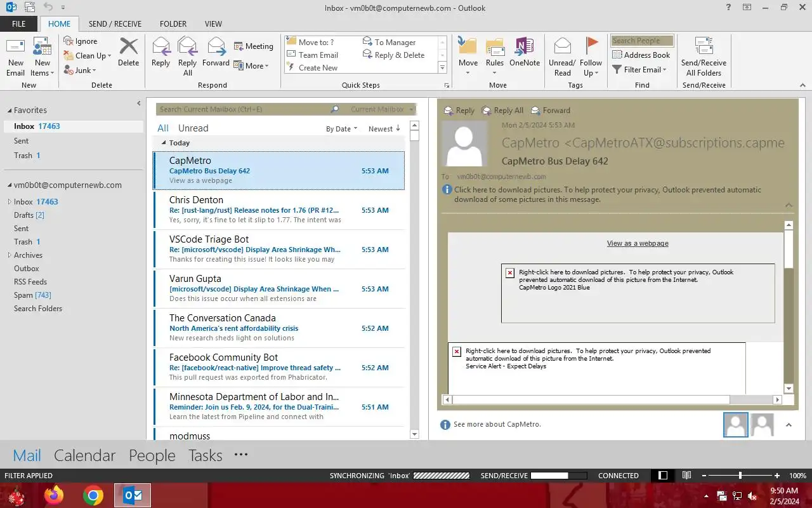Reply with a Meeting
This screenshot has height=508, width=812.
click(253, 46)
